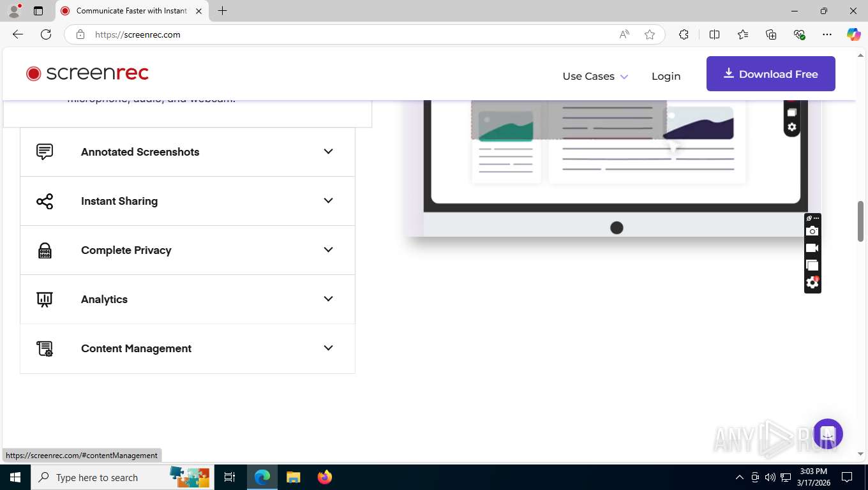Open the purple chat widget button
Screen dimensions: 868x490
point(828,434)
